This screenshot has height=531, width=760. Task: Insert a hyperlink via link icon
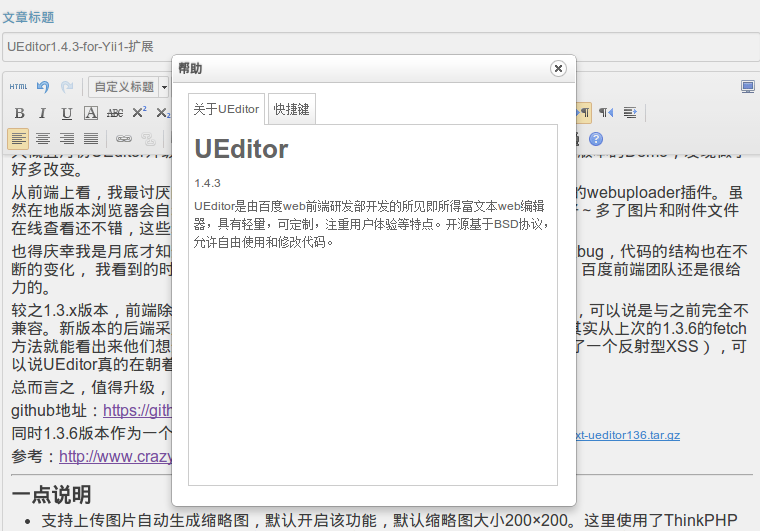click(124, 139)
